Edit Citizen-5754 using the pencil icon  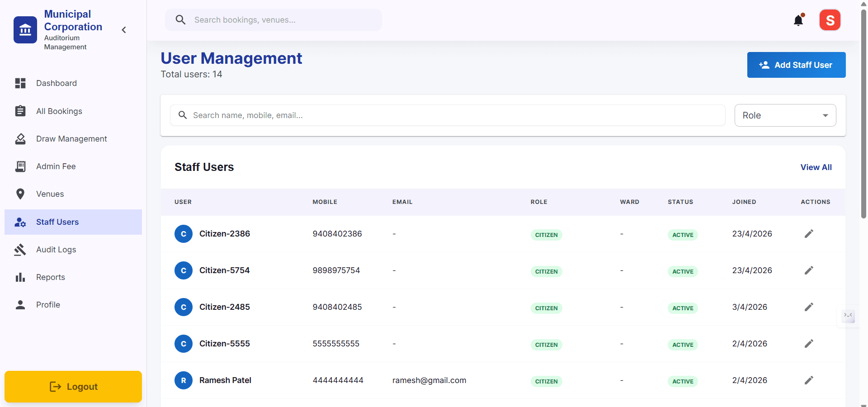(809, 270)
